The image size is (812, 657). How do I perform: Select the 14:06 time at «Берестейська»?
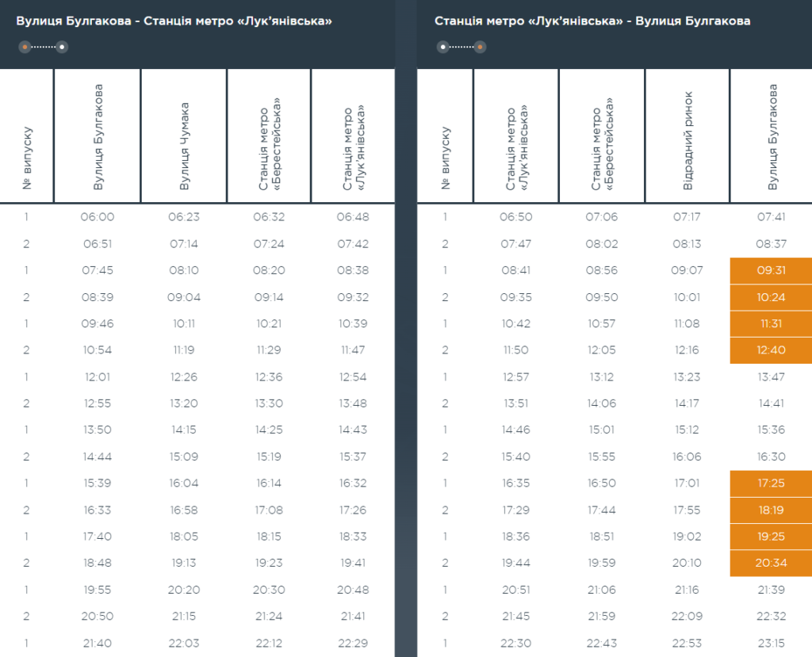[602, 403]
